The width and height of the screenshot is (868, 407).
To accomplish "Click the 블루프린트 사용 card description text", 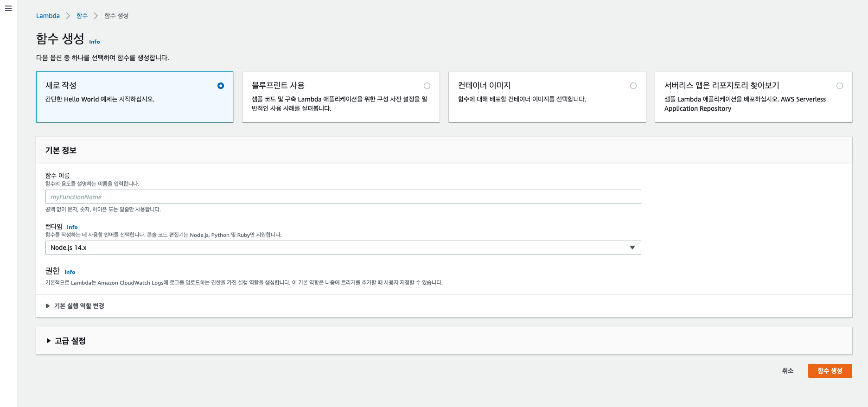I will click(x=339, y=104).
